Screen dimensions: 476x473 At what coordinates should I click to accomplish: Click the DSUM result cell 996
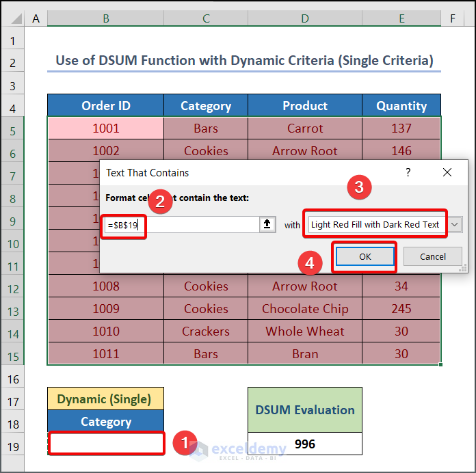click(305, 444)
